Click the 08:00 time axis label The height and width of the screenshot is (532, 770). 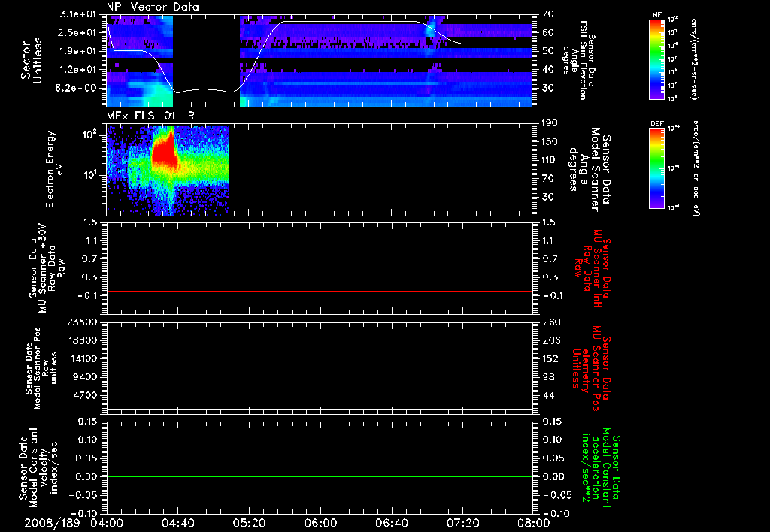(x=534, y=523)
